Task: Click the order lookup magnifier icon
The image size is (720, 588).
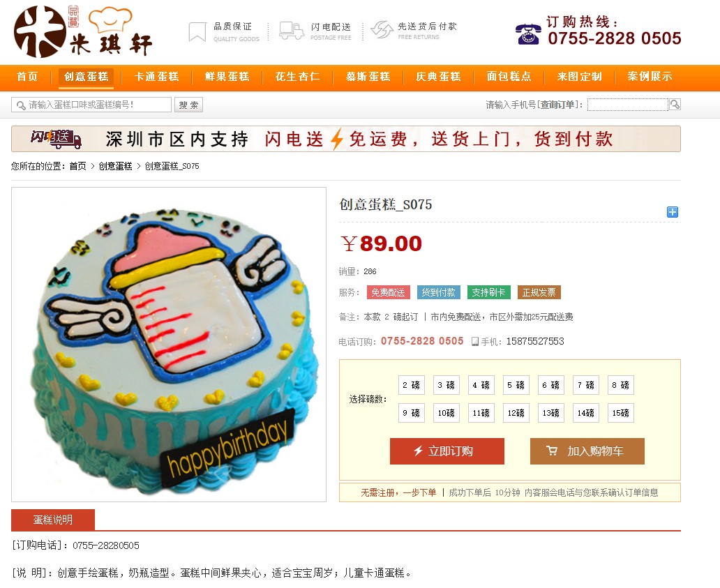Action: pos(675,104)
